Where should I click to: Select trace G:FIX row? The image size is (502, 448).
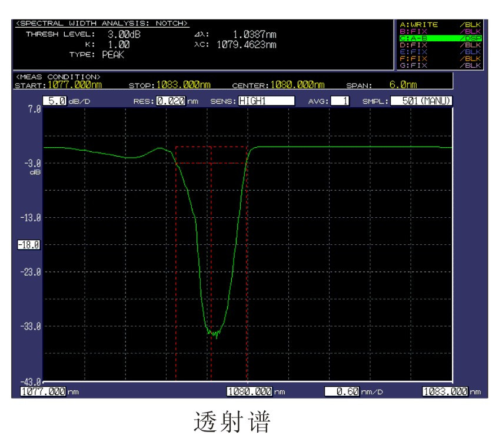point(440,65)
